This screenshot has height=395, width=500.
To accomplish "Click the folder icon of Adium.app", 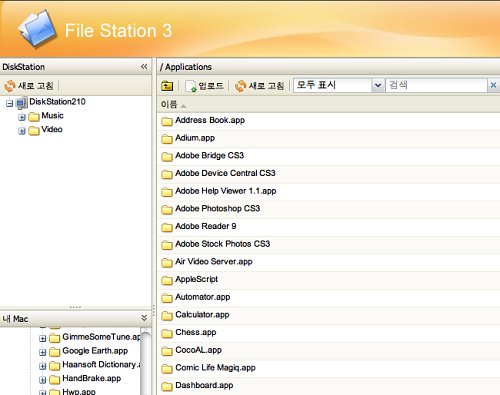I will tap(167, 139).
